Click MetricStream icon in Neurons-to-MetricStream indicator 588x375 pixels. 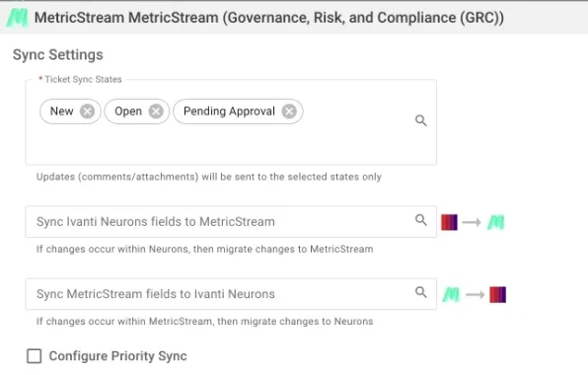pyautogui.click(x=495, y=222)
